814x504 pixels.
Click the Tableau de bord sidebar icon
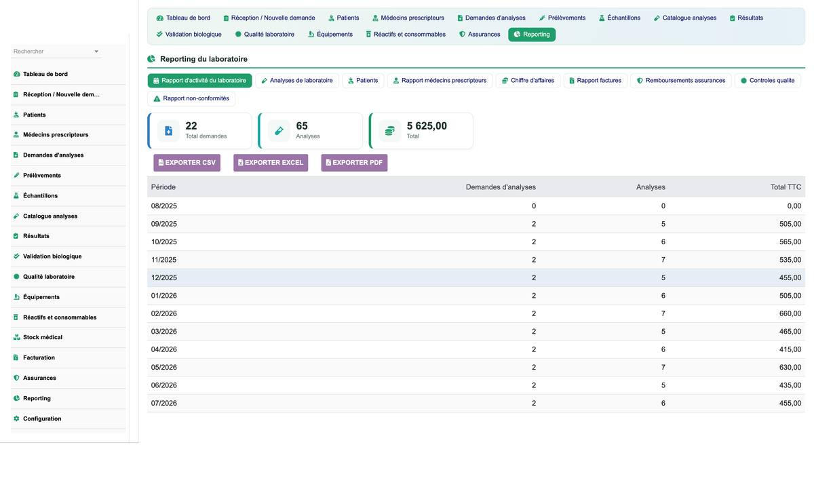16,74
